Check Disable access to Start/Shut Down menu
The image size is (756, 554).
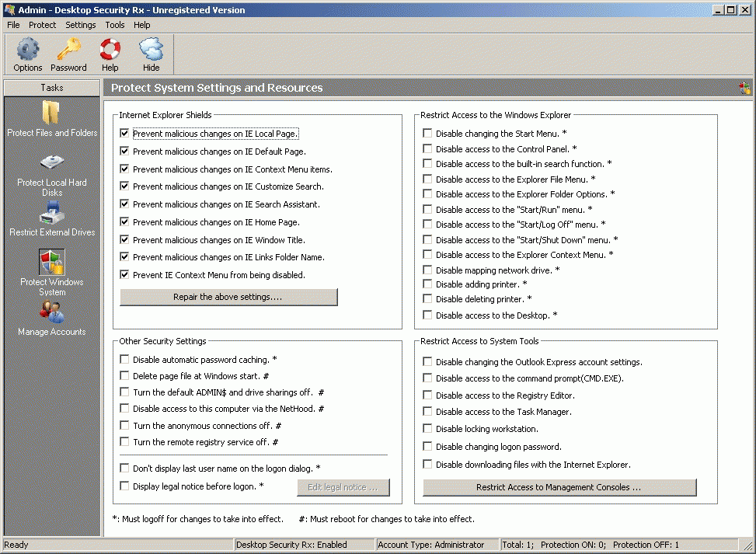click(427, 239)
